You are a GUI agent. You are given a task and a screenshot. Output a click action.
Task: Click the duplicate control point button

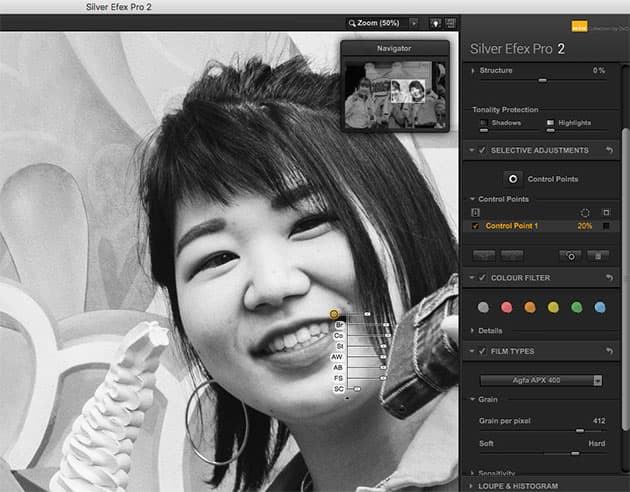570,255
